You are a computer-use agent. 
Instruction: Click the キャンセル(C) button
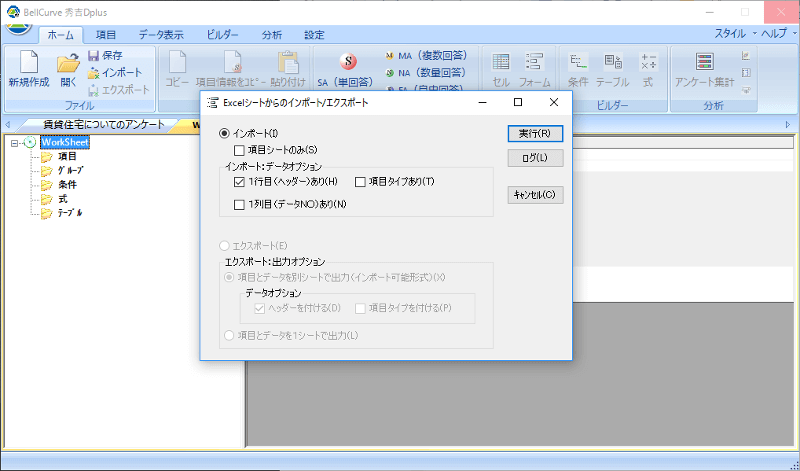(535, 194)
